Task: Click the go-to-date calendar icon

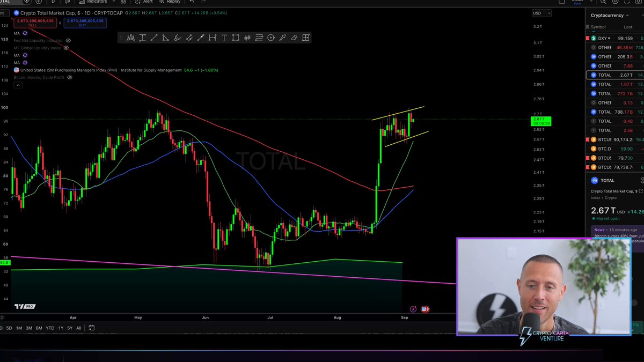Action: (92, 328)
